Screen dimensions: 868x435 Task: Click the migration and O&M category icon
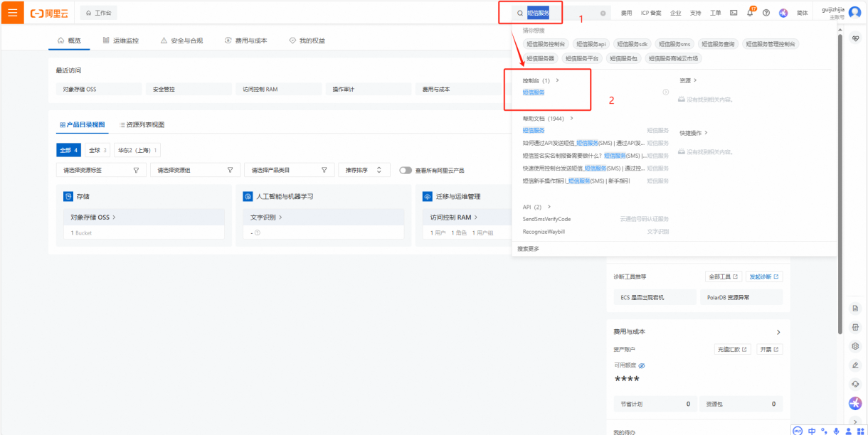click(428, 196)
